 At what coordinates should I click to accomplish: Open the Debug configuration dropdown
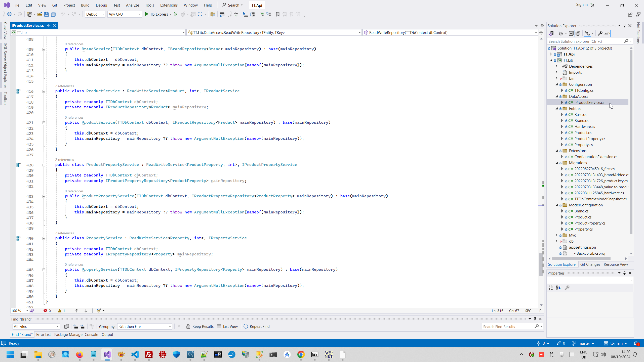coord(103,14)
